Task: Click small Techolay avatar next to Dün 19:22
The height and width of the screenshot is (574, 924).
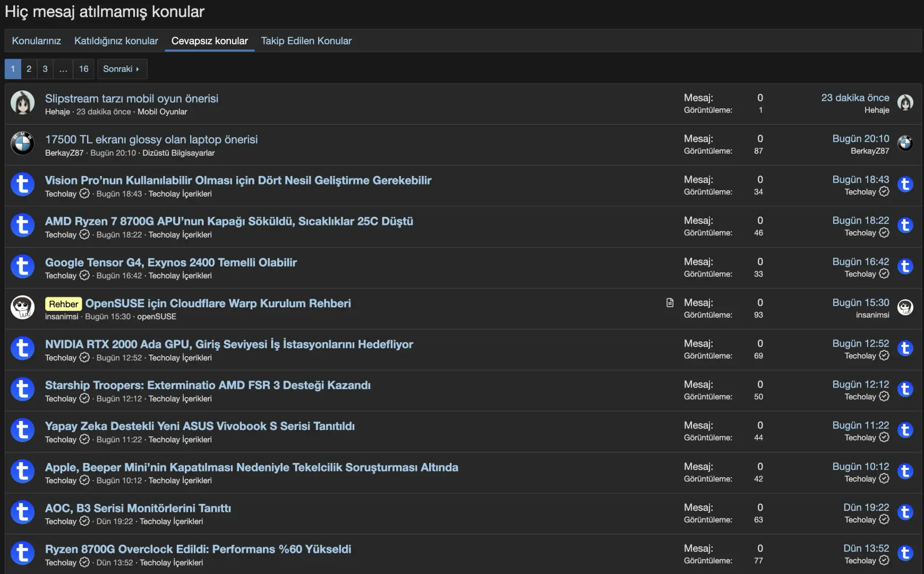Action: tap(905, 512)
